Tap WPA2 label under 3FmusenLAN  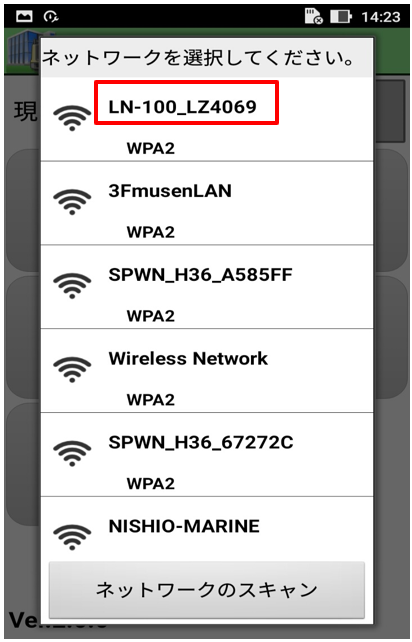151,232
